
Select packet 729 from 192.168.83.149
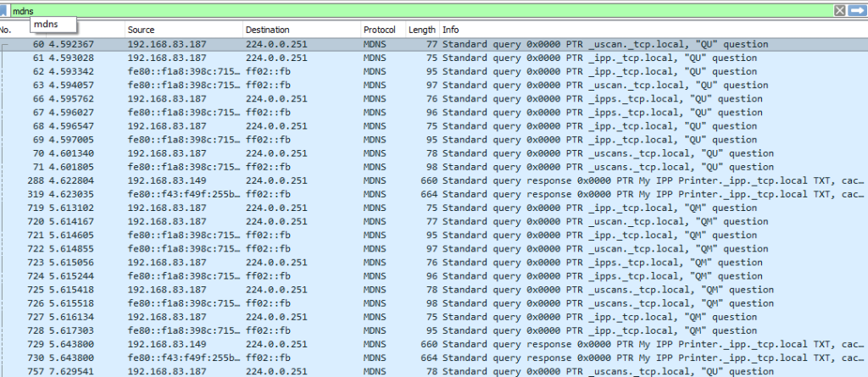(x=424, y=344)
